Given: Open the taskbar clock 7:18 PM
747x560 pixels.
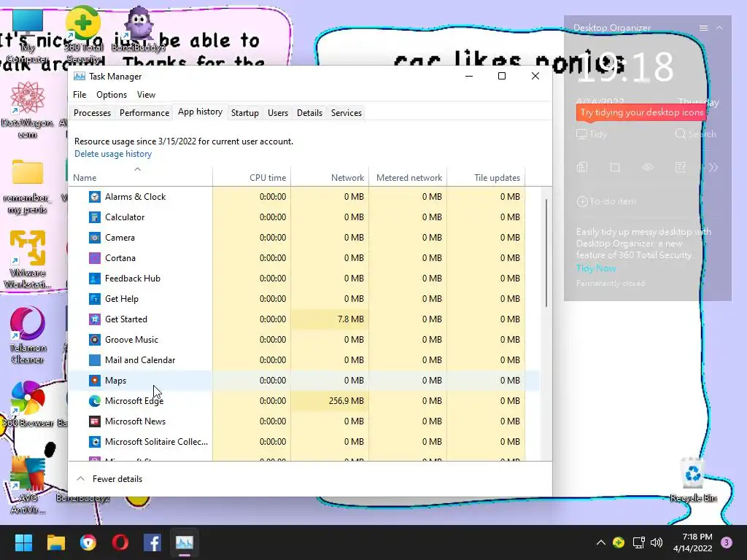Looking at the screenshot, I should pos(693,542).
